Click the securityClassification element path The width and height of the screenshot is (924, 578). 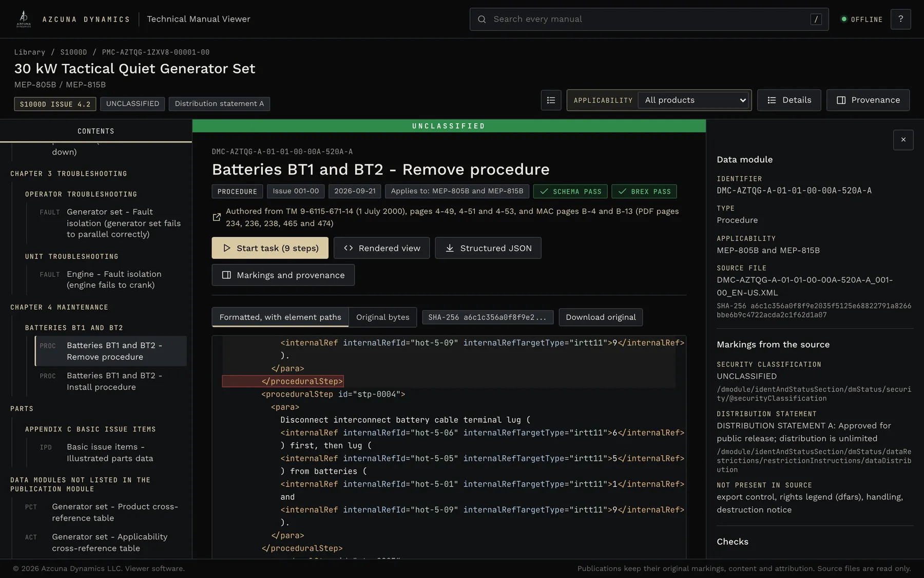pyautogui.click(x=814, y=394)
